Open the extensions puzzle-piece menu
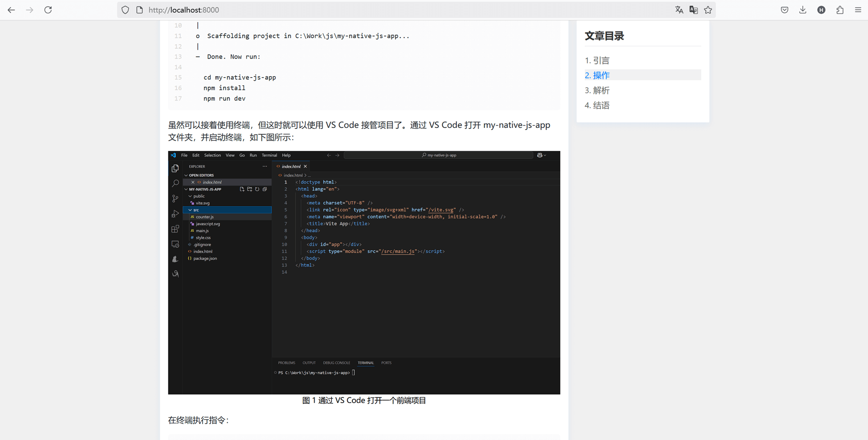The image size is (868, 440). tap(839, 10)
